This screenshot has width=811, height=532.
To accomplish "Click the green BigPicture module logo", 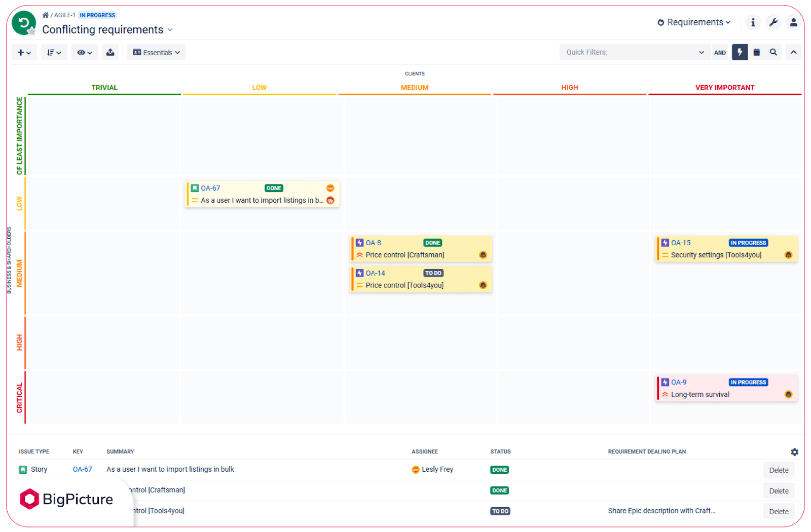I will (x=24, y=23).
